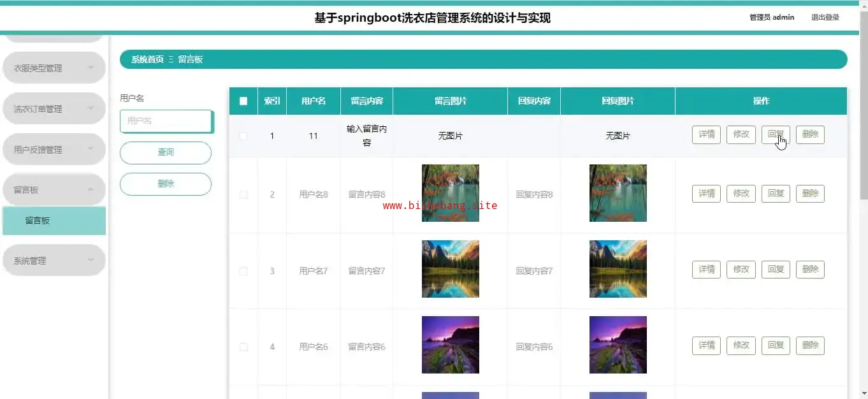Open 留言图片 thumbnail in 用户名7 row

click(451, 269)
